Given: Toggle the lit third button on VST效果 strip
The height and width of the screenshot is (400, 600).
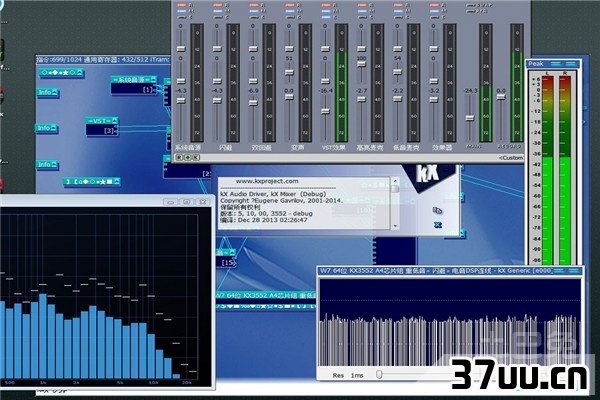Looking at the screenshot, I should [x=326, y=17].
